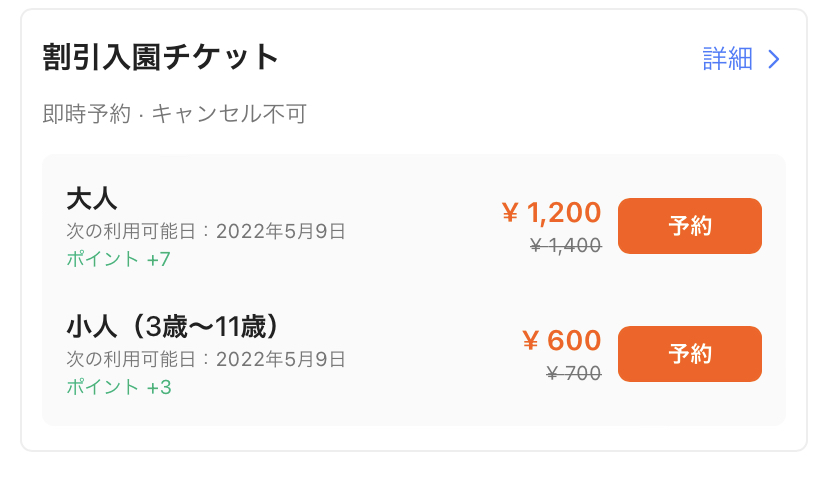This screenshot has width=828, height=489.
Task: Click the ¥1,200 adult discounted price
Action: click(x=551, y=213)
